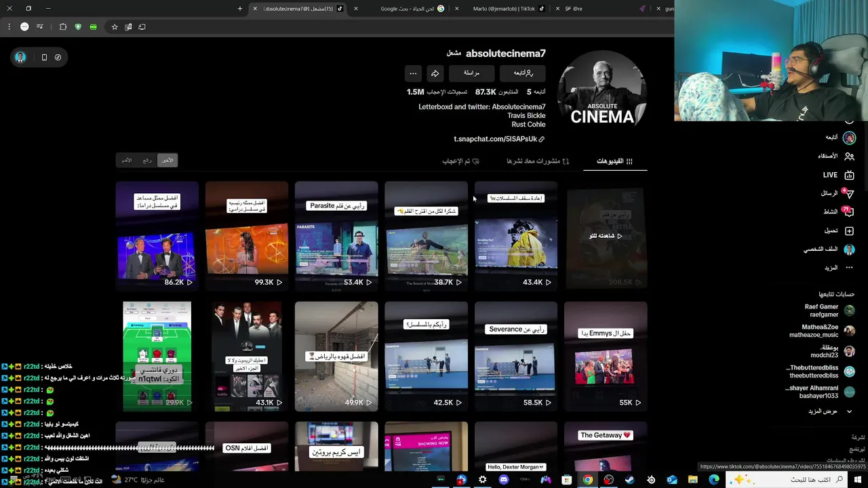Screen dimensions: 868x488
Task: Open the profile three-dots options button
Action: click(413, 73)
